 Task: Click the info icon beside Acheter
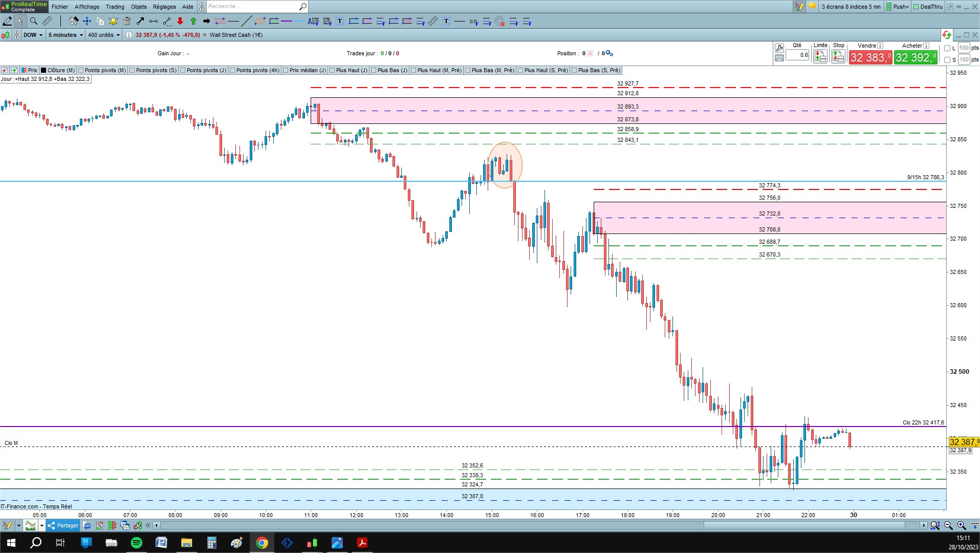pyautogui.click(x=926, y=46)
